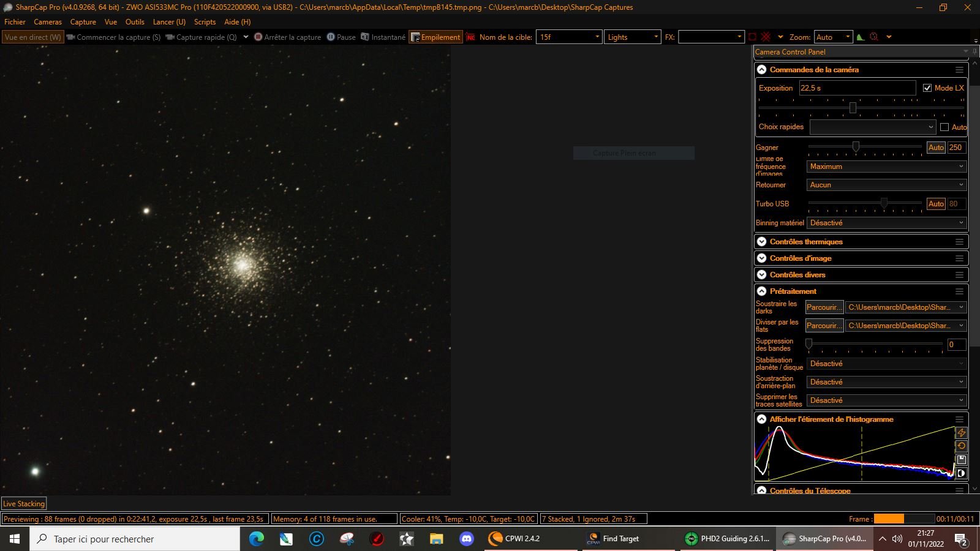Open the Binning matériel dropdown
Screen dimensions: 980x551
coord(886,223)
